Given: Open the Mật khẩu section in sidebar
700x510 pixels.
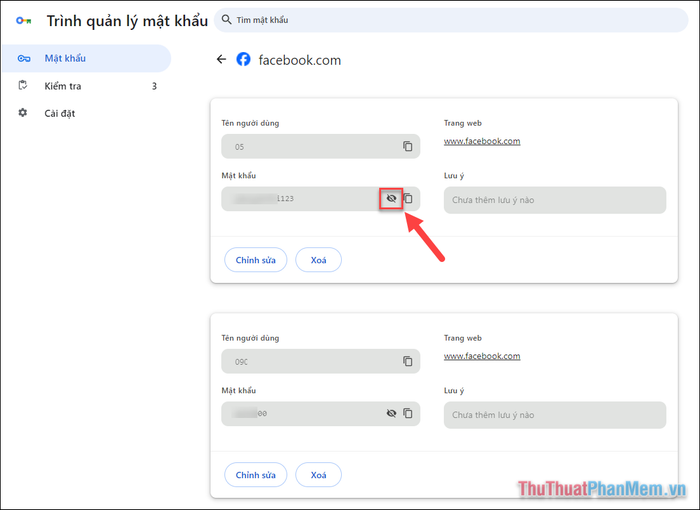Looking at the screenshot, I should pos(65,58).
